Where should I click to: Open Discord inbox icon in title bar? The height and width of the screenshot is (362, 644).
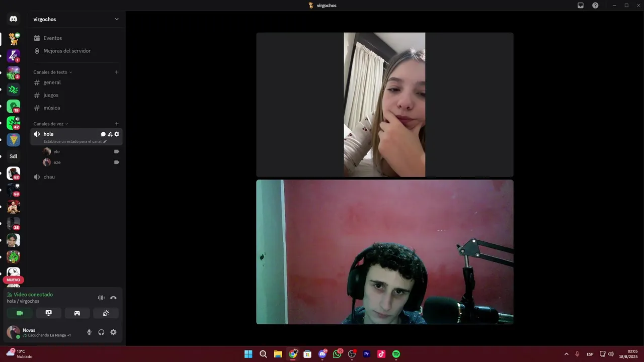coord(581,6)
